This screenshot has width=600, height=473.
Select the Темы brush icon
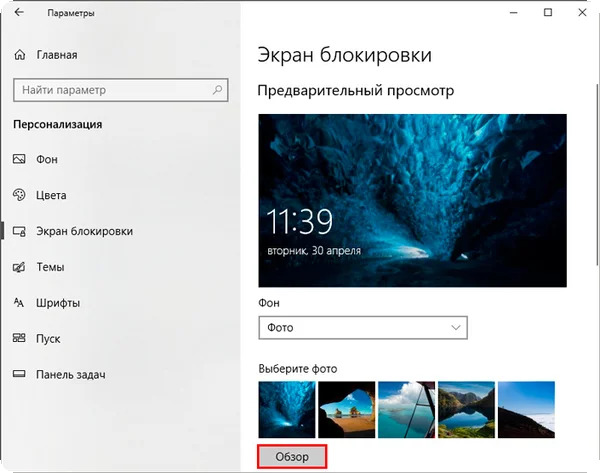[19, 267]
